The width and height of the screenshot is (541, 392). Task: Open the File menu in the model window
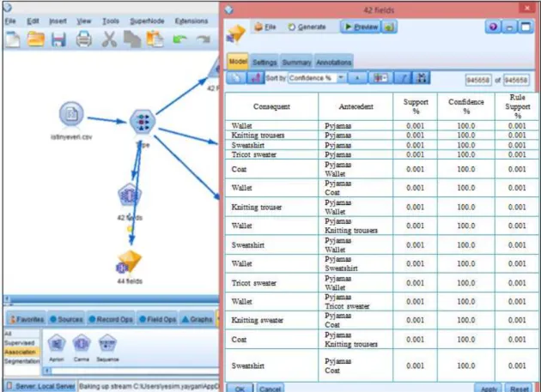pos(265,27)
